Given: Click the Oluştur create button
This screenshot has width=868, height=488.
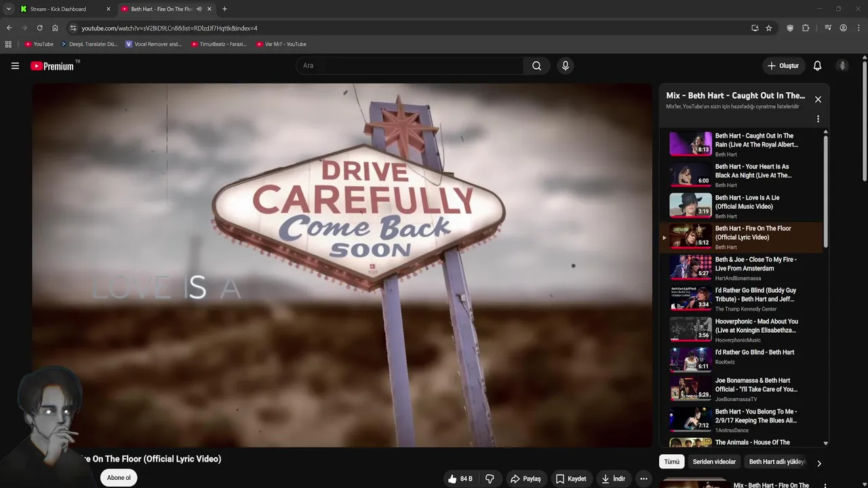Looking at the screenshot, I should (x=783, y=66).
